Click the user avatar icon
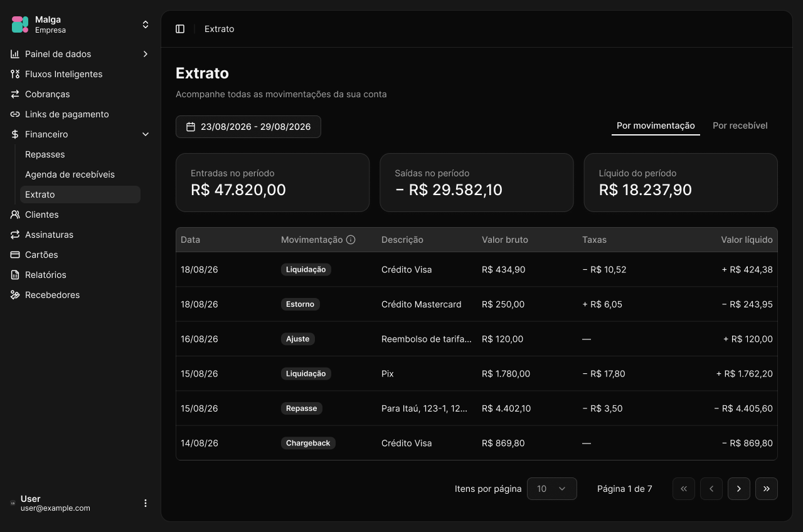 click(x=13, y=503)
